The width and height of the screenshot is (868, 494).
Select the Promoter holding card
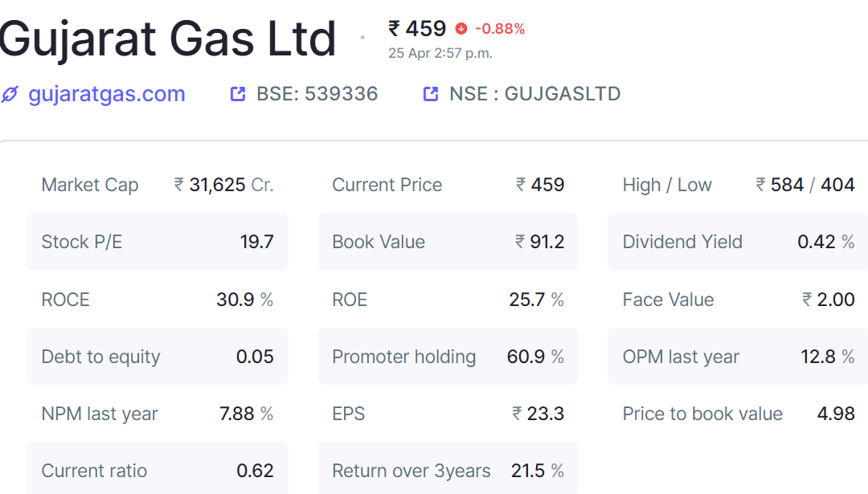pyautogui.click(x=448, y=357)
